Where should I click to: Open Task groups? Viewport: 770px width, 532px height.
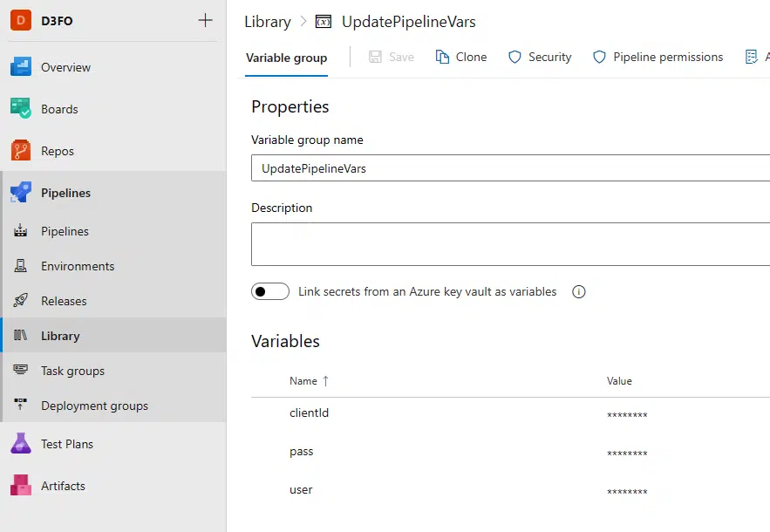click(x=72, y=371)
